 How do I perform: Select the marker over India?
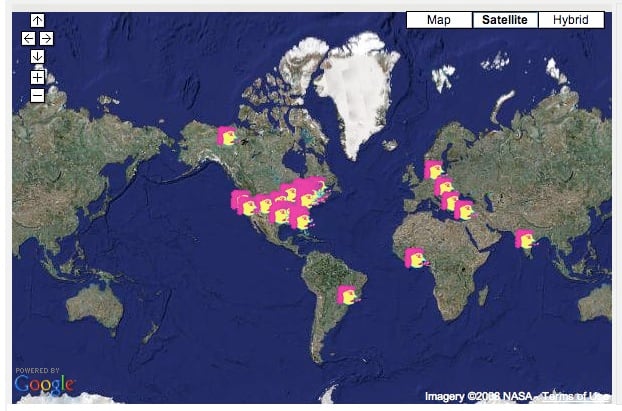pos(524,239)
